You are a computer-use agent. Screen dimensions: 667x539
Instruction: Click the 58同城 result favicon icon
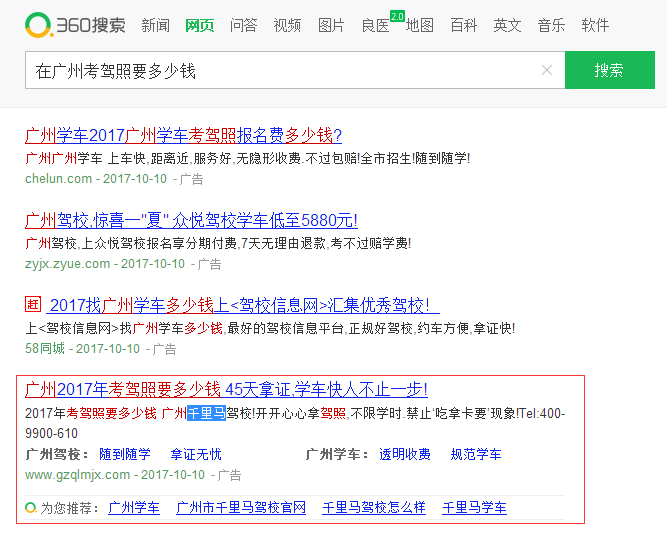click(x=33, y=304)
